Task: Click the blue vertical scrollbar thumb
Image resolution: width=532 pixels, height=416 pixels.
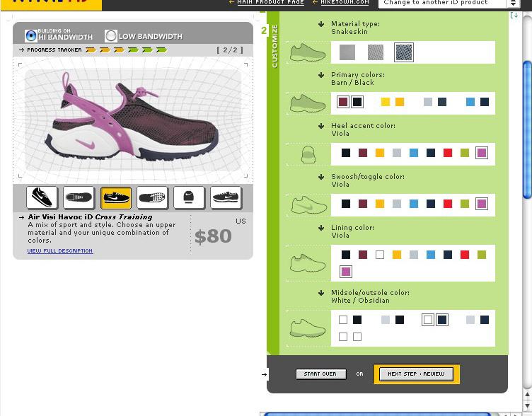Action: [527, 129]
